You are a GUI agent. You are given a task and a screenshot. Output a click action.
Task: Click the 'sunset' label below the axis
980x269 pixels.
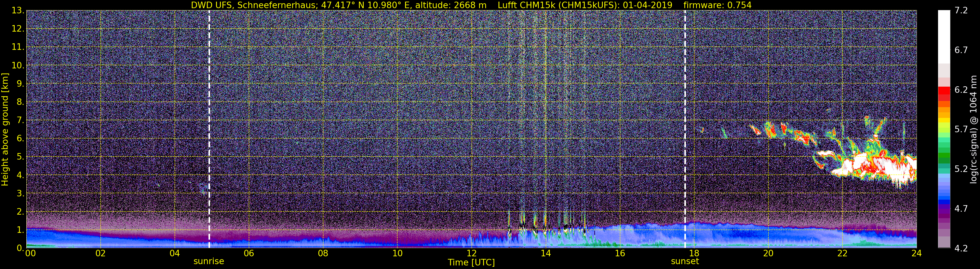coord(685,262)
